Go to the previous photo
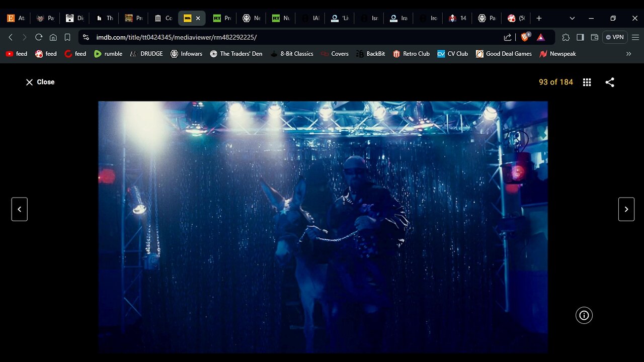The width and height of the screenshot is (644, 362). tap(20, 209)
